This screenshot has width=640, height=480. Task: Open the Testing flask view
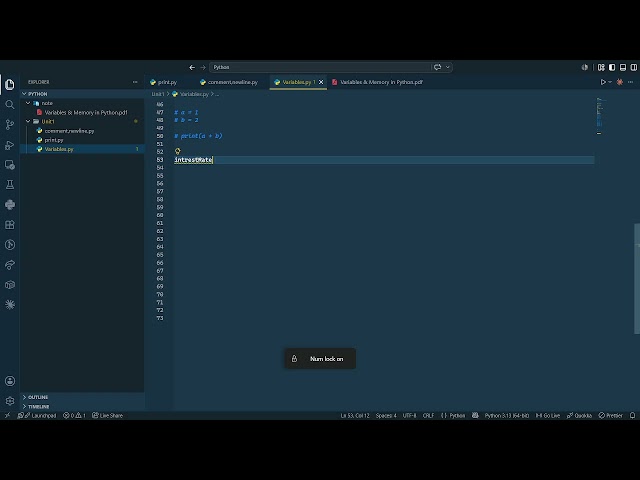coord(10,184)
